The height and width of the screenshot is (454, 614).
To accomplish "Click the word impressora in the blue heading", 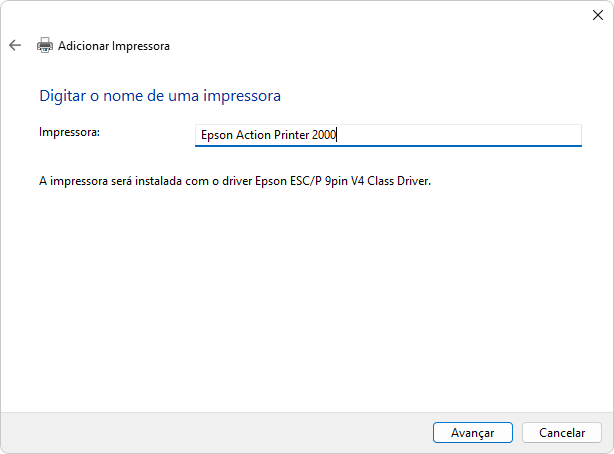I will (242, 96).
